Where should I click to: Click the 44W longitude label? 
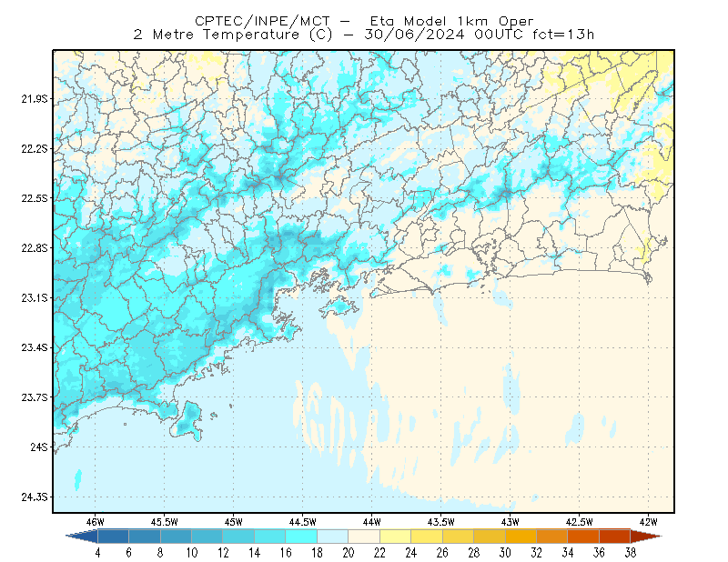372,522
